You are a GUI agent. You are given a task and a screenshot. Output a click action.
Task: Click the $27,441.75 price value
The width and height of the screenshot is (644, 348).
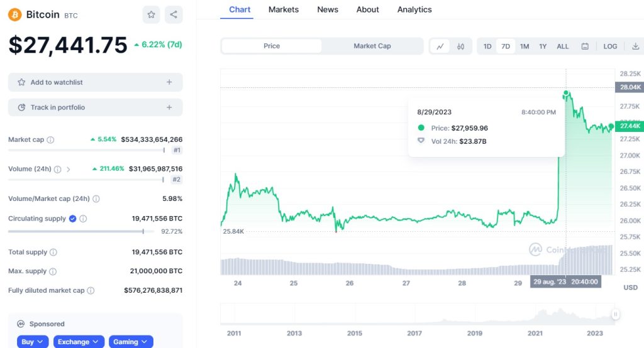[68, 45]
